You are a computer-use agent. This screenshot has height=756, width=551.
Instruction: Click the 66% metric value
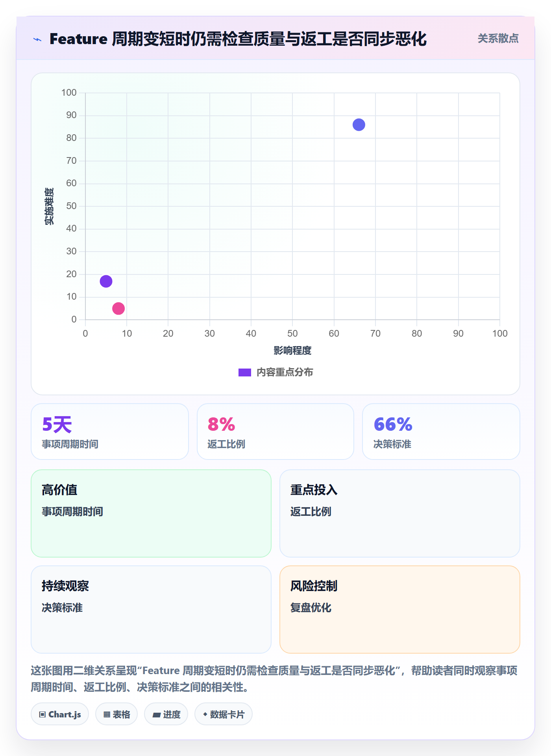(x=393, y=424)
